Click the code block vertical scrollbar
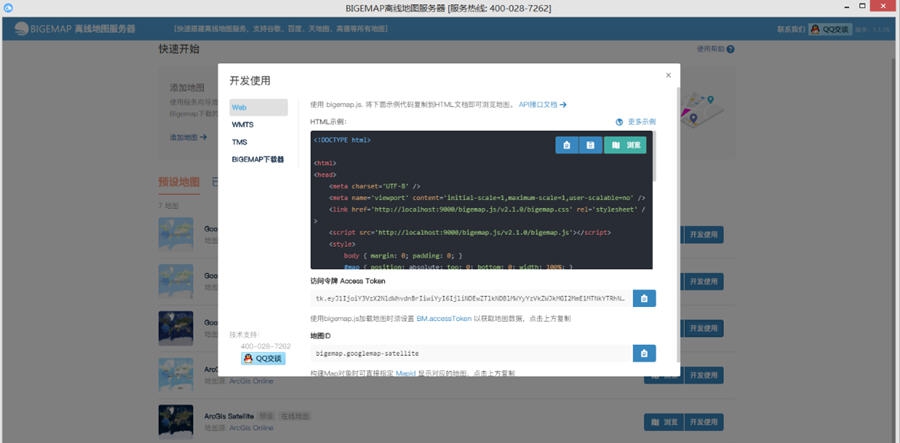Image resolution: width=900 pixels, height=443 pixels. [654, 156]
